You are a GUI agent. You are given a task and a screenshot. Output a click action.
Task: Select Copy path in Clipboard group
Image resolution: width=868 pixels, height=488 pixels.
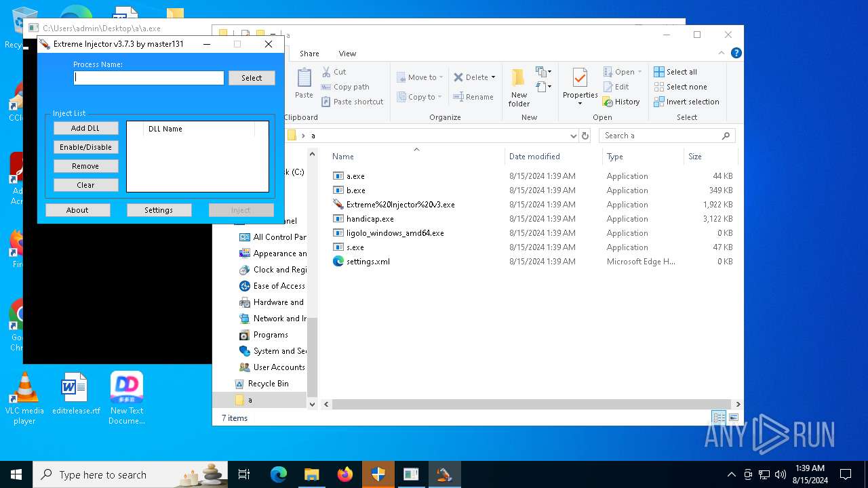(344, 87)
